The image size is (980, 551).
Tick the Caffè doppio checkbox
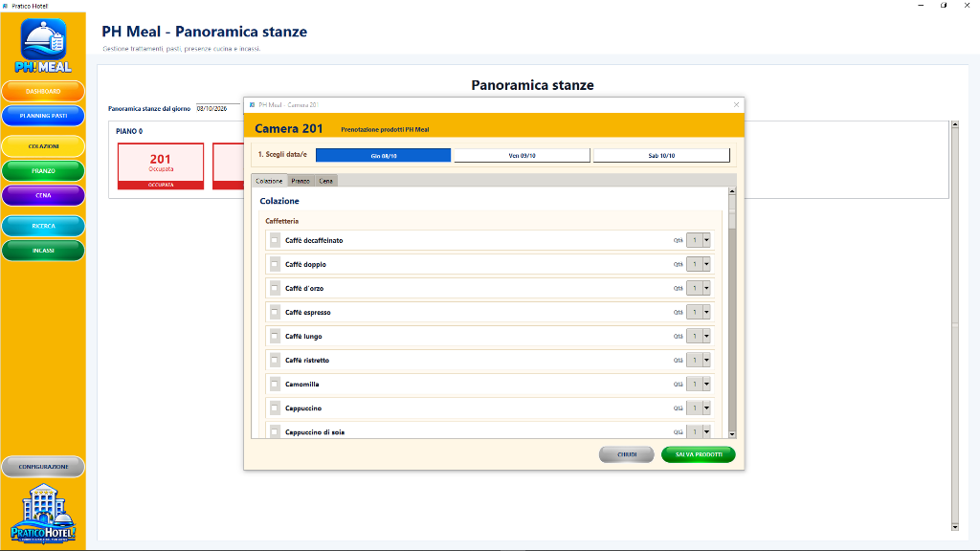(x=275, y=264)
